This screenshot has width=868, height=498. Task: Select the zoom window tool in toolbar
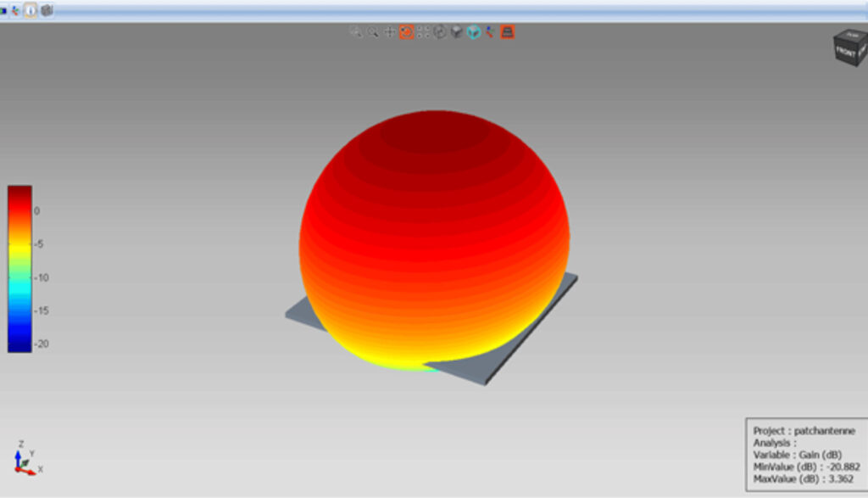tap(356, 32)
